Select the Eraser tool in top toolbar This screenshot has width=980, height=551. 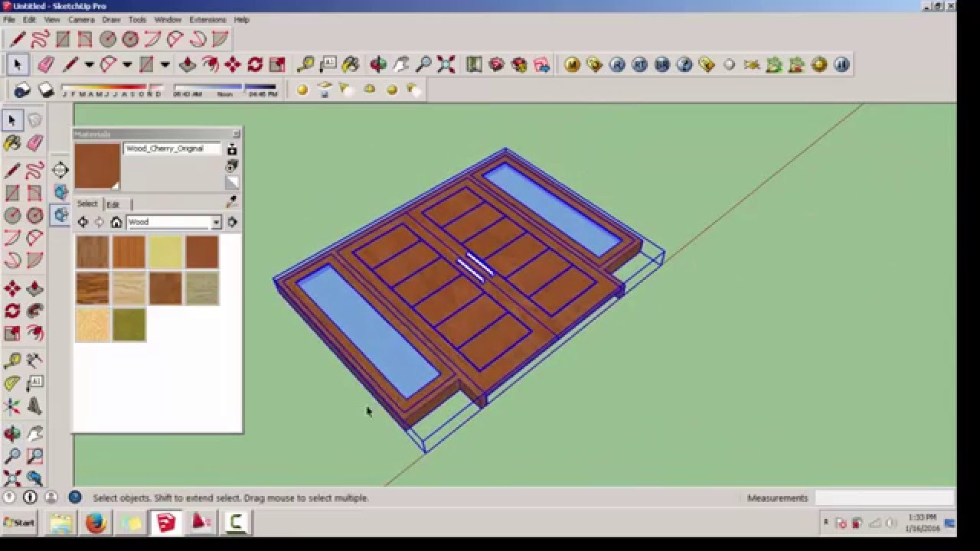pyautogui.click(x=45, y=65)
